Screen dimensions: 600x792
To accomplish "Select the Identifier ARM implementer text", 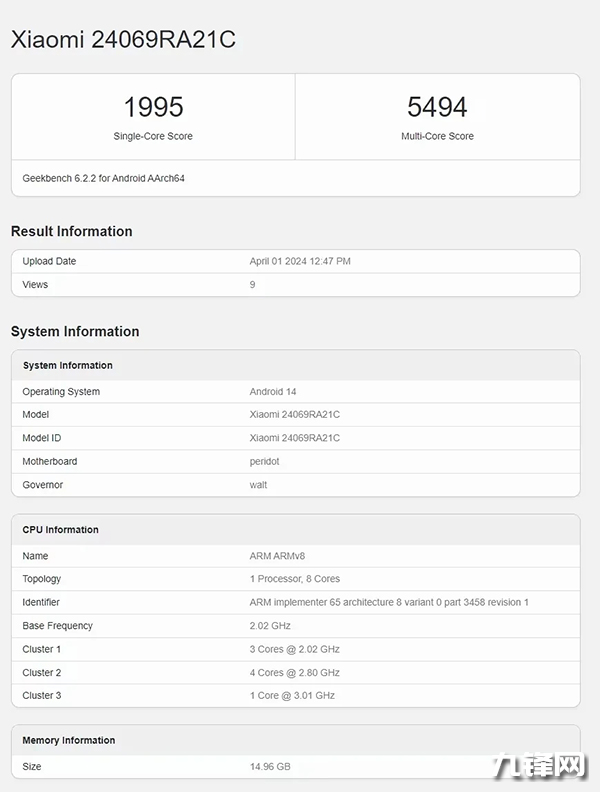I will [389, 602].
